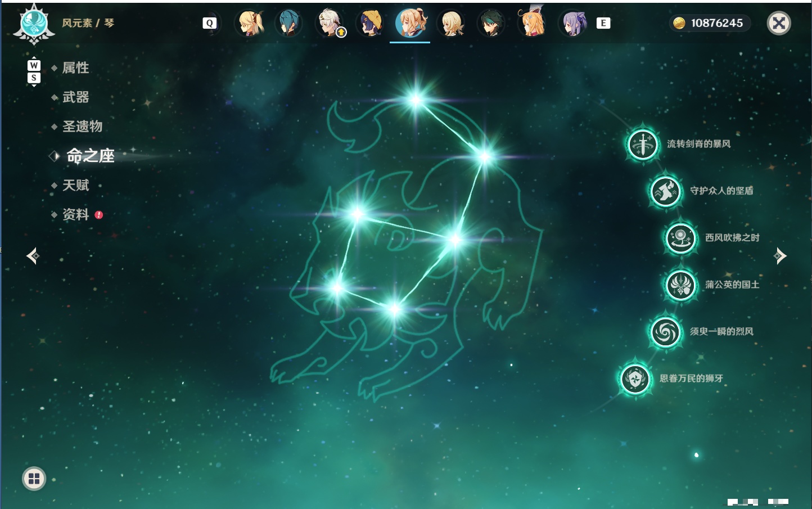The width and height of the screenshot is (812, 509).
Task: Click the 须臾一瞬的烈风 label
Action: pos(722,332)
